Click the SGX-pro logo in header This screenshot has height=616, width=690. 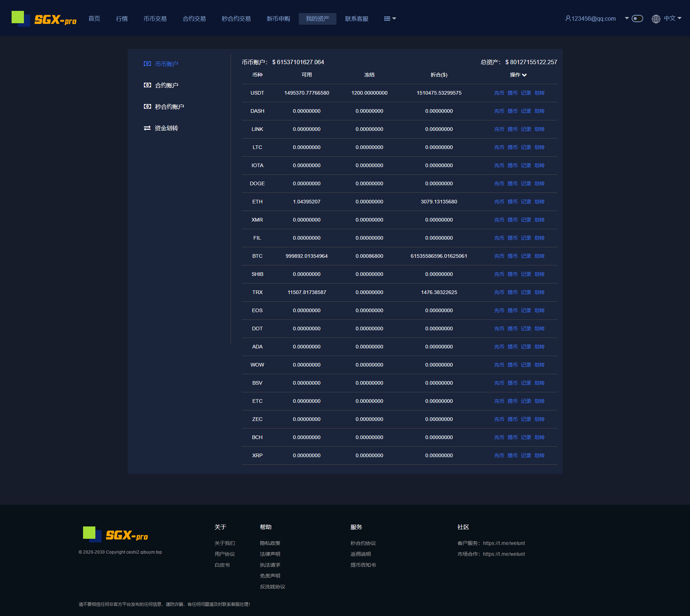tap(44, 19)
